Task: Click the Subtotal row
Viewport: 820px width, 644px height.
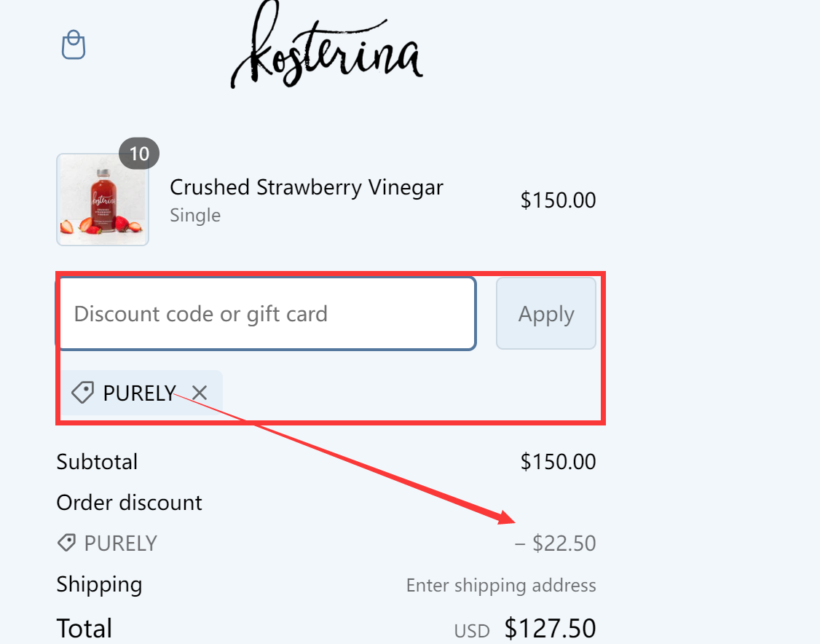Action: point(97,461)
